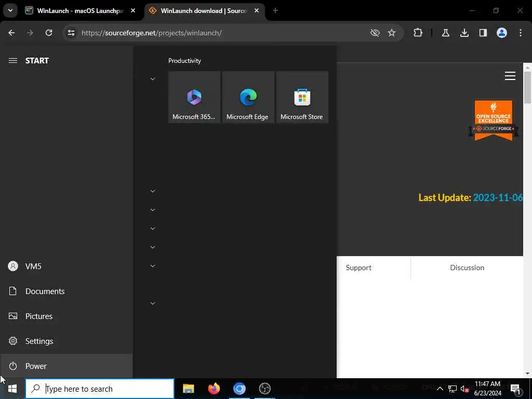This screenshot has width=532, height=399.
Task: Open the Extensions puzzle icon
Action: pos(418,33)
